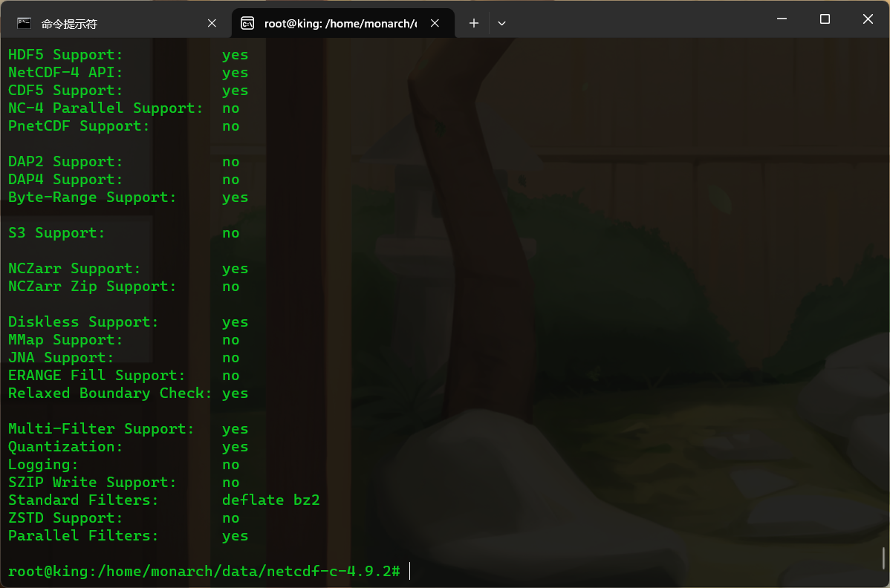Click 'Quantization:' text
The image size is (890, 588).
coord(65,447)
